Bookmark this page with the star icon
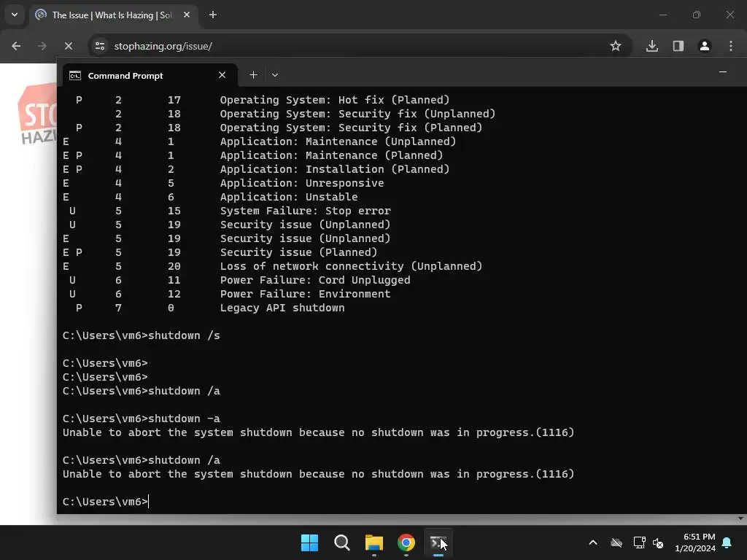This screenshot has width=747, height=560. tap(616, 46)
